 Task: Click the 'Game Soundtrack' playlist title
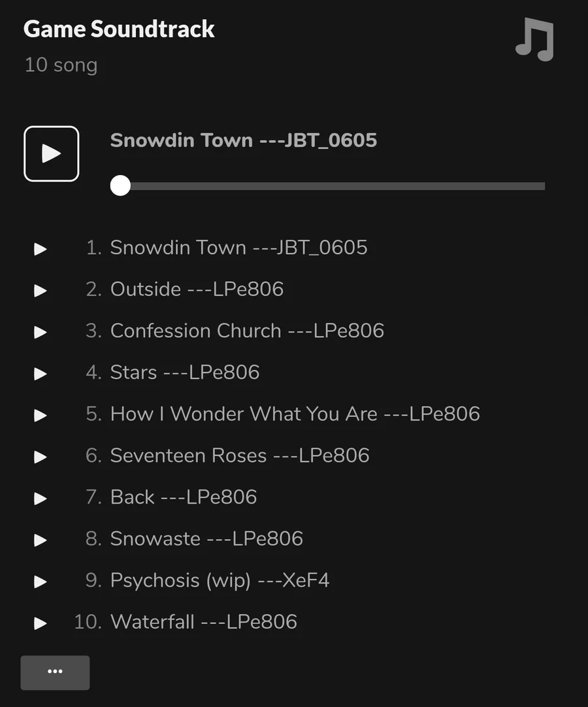coord(119,29)
